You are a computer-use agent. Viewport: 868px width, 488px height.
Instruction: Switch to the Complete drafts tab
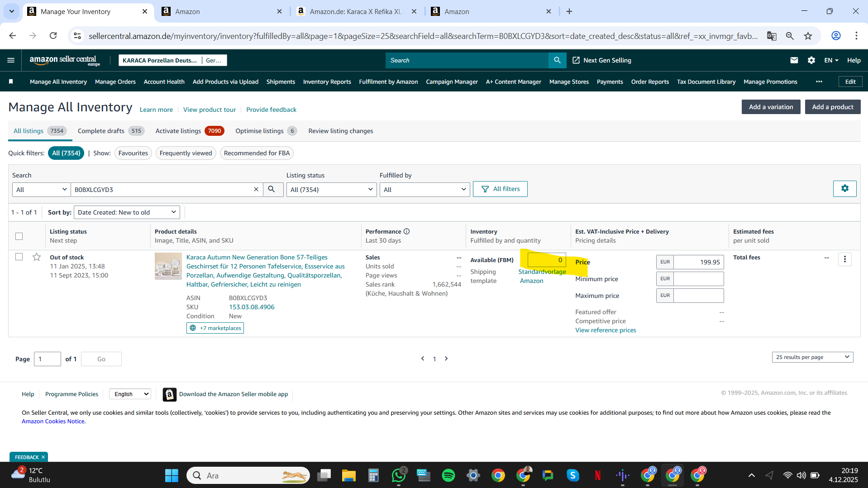tap(111, 131)
